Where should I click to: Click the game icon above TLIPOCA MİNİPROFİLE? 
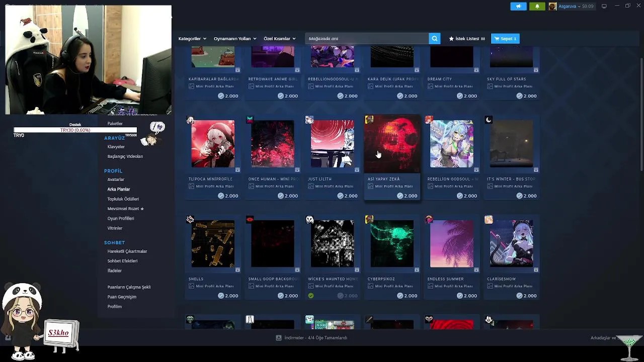point(190,120)
